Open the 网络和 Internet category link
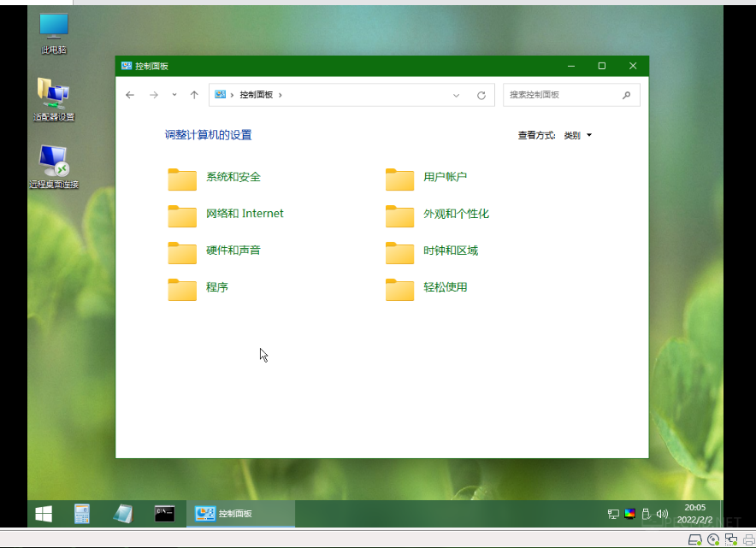The height and width of the screenshot is (548, 756). point(245,214)
